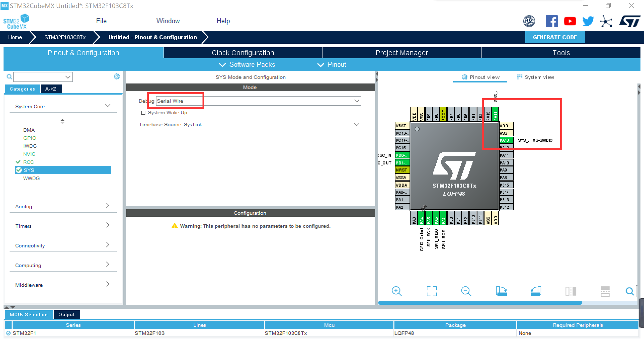Click the pinout search magnifier icon
The width and height of the screenshot is (644, 342).
tap(630, 291)
